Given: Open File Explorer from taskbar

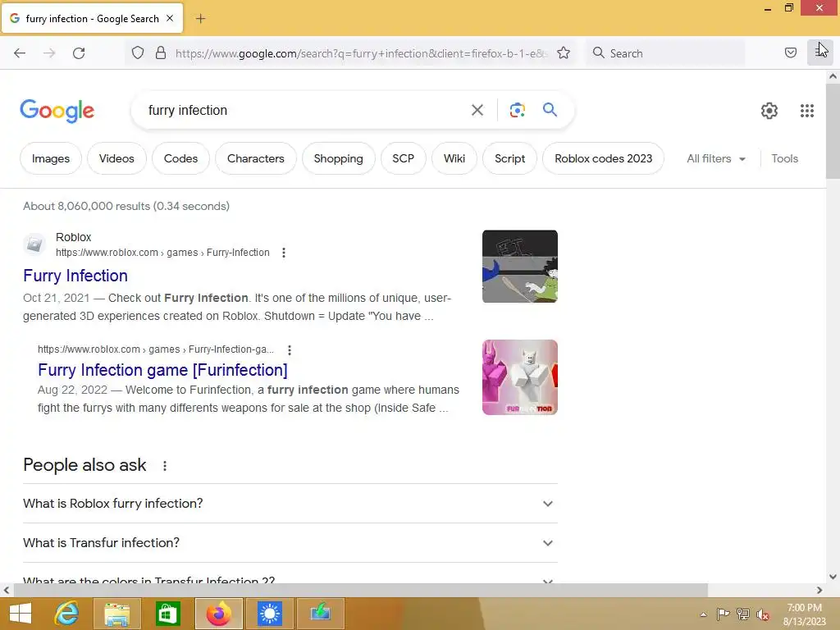Looking at the screenshot, I should pyautogui.click(x=117, y=614).
